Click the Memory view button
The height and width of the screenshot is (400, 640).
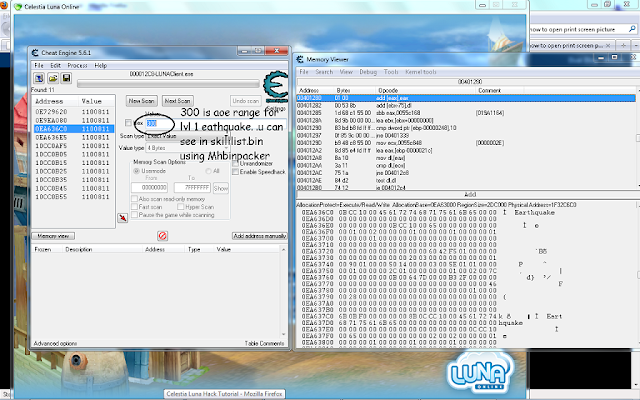coord(53,236)
